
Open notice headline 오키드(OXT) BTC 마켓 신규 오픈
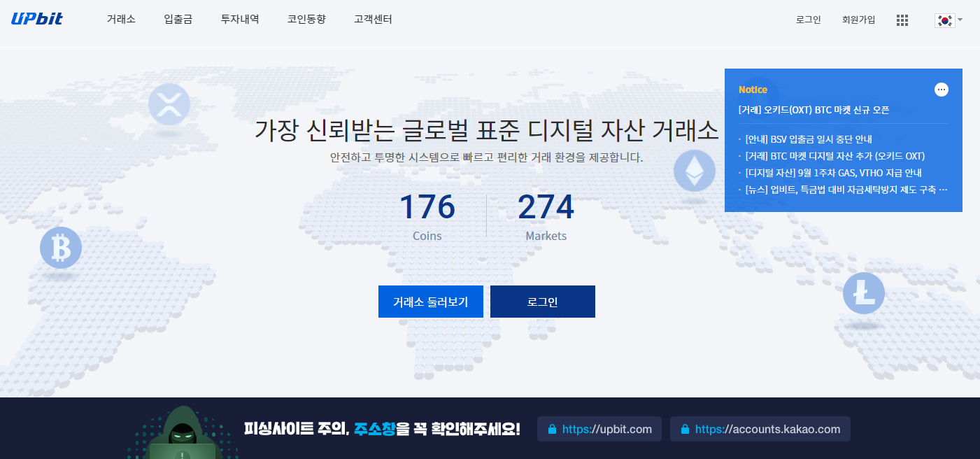tap(814, 110)
